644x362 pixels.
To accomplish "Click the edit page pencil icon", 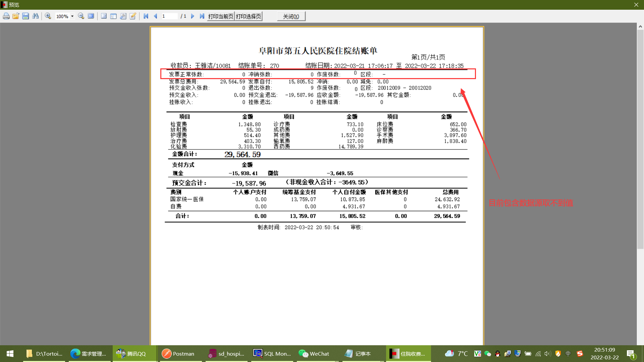I will (133, 16).
